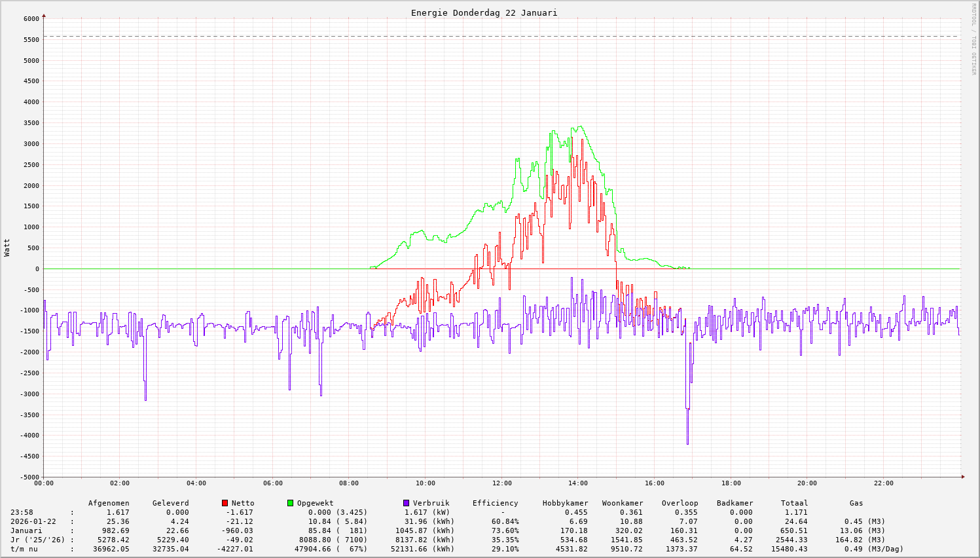Click the Woonkamer column header

pos(623,503)
